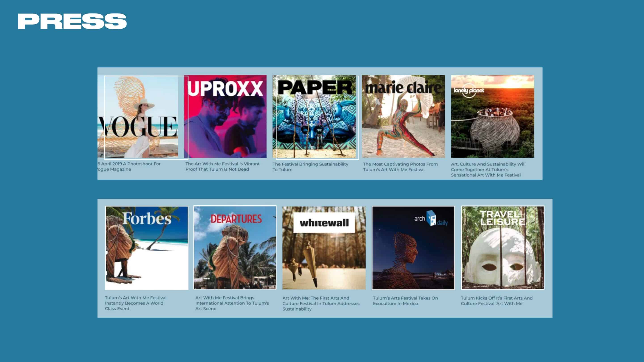Click caption 'The Most Captivating Photos From Tulum's'
Viewport: 644px width, 362px height.
click(400, 167)
